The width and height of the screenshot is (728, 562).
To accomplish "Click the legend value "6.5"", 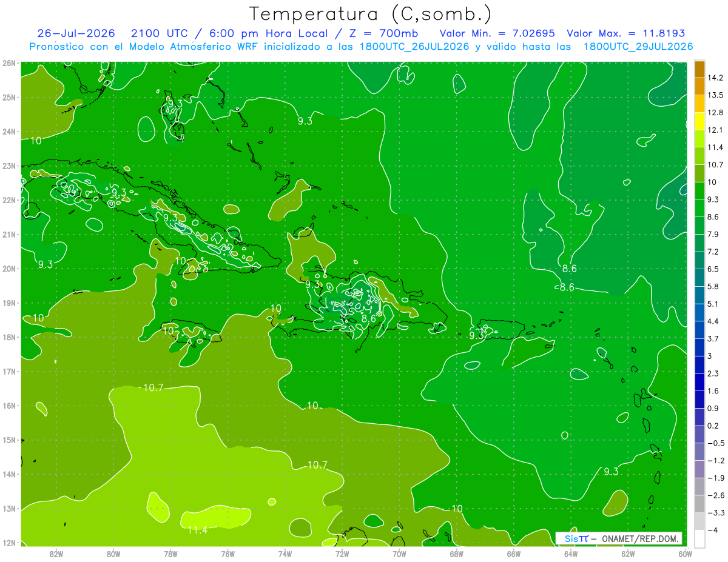I will 713,269.
